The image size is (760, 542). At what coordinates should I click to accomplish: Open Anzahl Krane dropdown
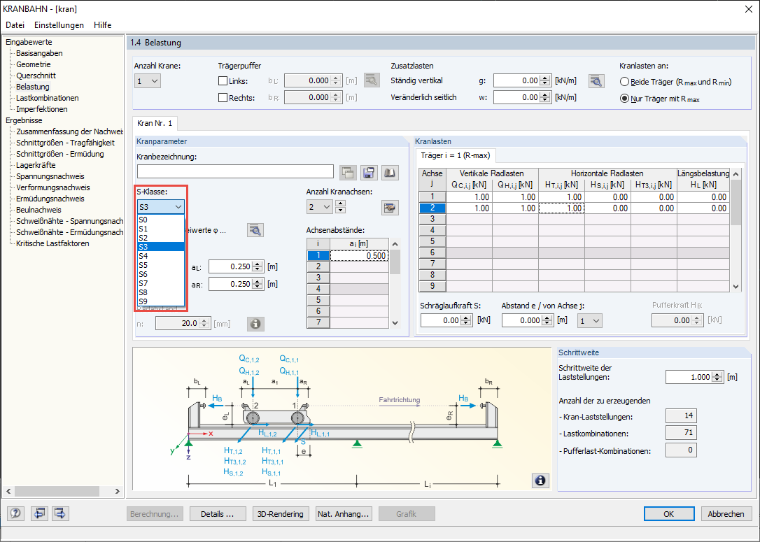point(147,81)
